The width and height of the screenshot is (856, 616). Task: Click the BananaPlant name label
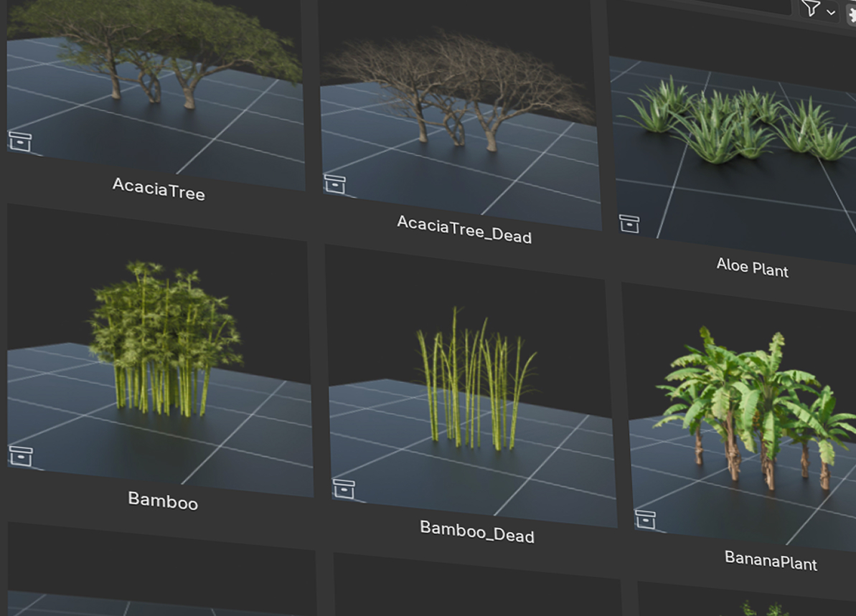pos(771,561)
